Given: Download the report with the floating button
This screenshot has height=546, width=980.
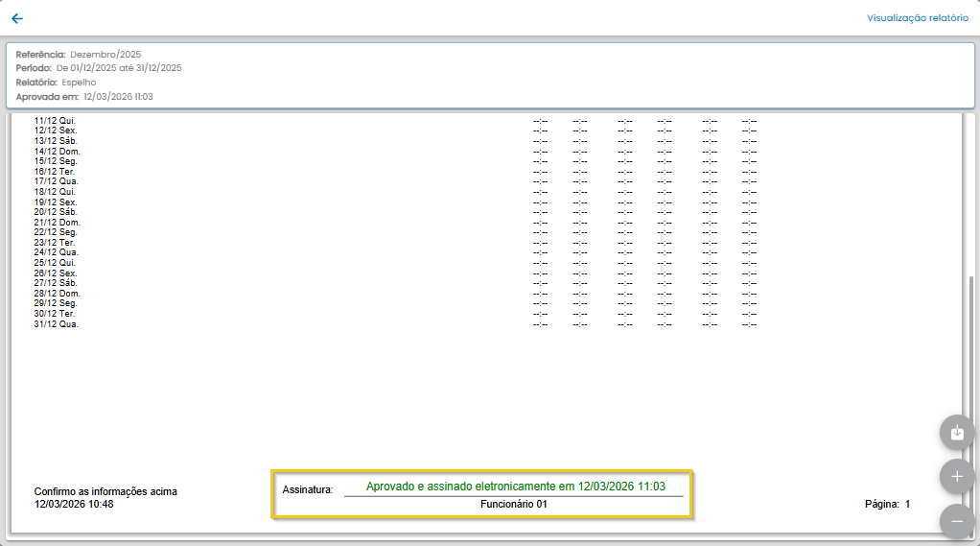Looking at the screenshot, I should pyautogui.click(x=956, y=433).
